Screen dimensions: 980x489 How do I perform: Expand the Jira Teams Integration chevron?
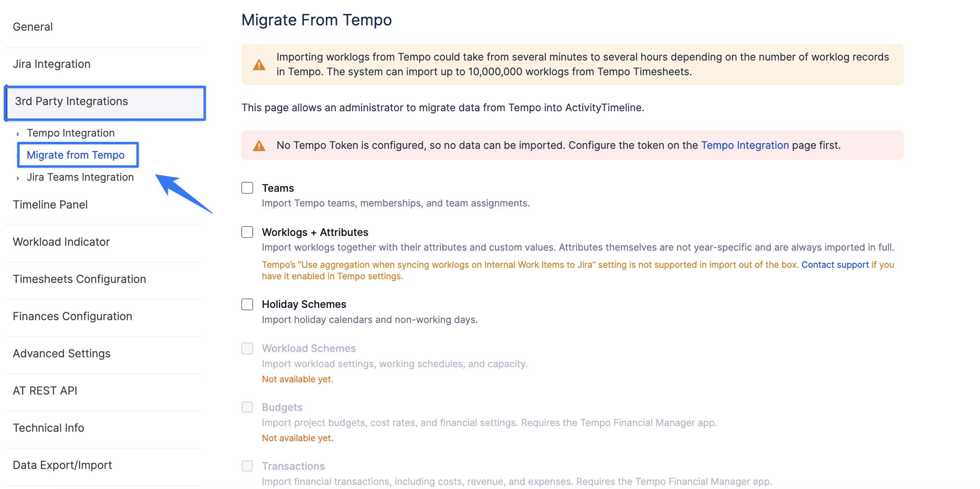click(x=18, y=178)
